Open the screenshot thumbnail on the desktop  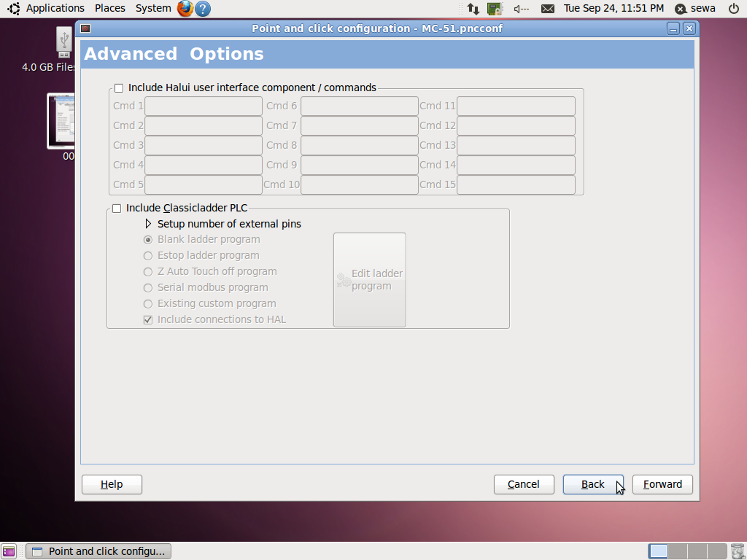click(61, 121)
